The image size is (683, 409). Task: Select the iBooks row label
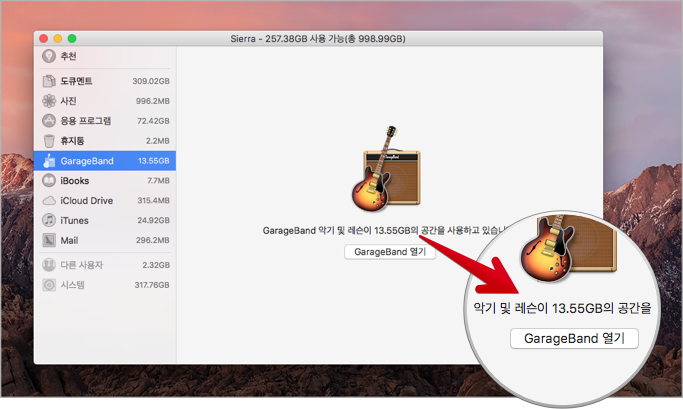[74, 180]
